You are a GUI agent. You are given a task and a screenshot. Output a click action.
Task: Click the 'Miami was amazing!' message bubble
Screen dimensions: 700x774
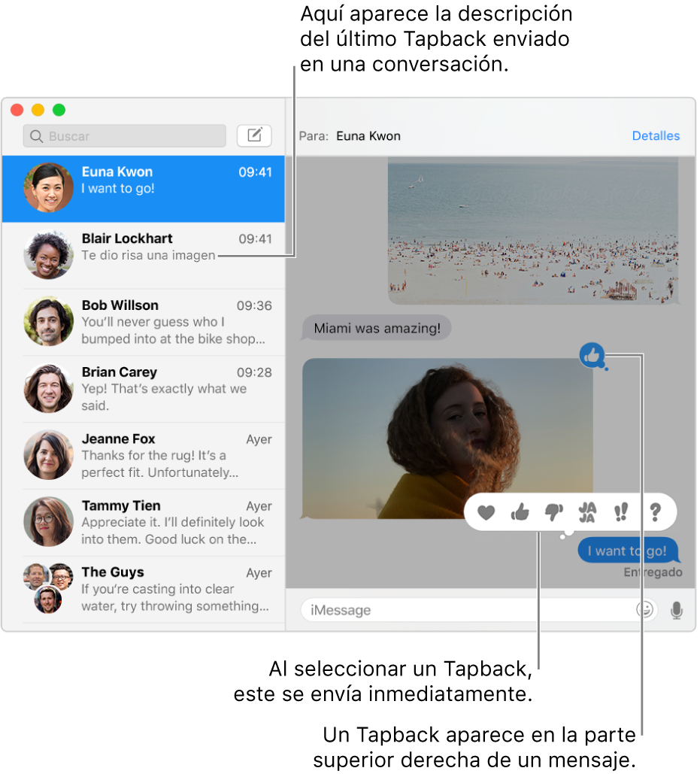coord(377,328)
